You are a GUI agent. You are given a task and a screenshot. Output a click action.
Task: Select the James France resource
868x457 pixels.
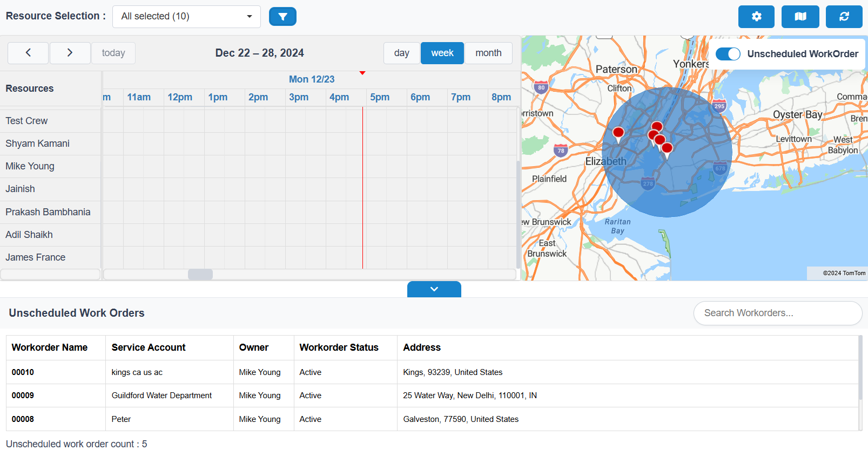pyautogui.click(x=50, y=257)
